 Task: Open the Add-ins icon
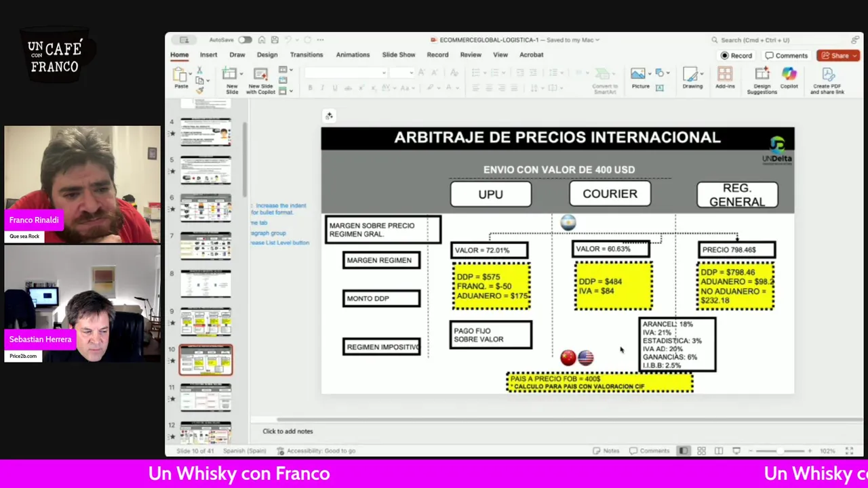[x=725, y=74]
